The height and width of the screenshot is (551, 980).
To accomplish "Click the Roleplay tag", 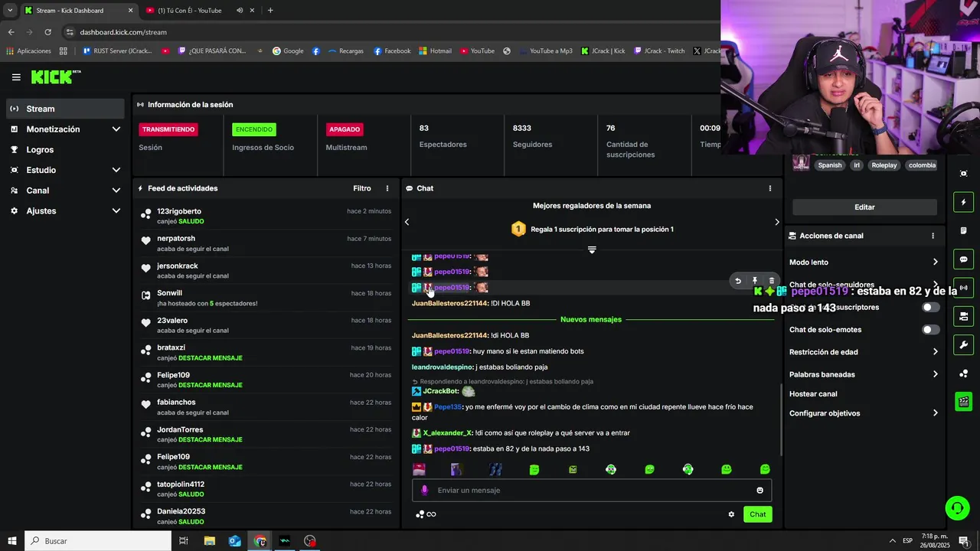I will point(884,165).
